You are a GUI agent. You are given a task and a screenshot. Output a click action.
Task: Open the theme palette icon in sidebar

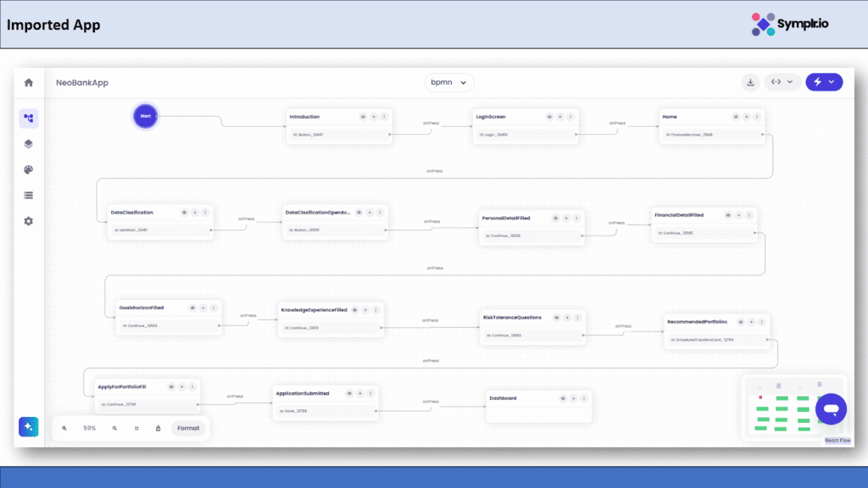click(x=29, y=169)
